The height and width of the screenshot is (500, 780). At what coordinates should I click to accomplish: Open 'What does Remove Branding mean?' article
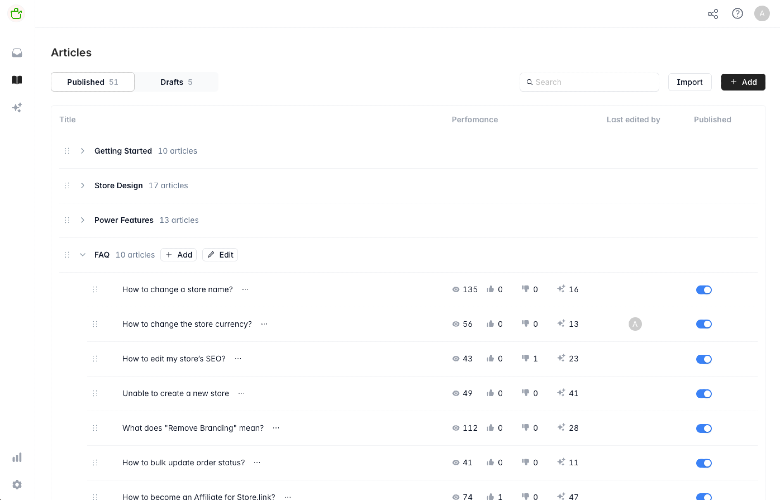pyautogui.click(x=193, y=428)
